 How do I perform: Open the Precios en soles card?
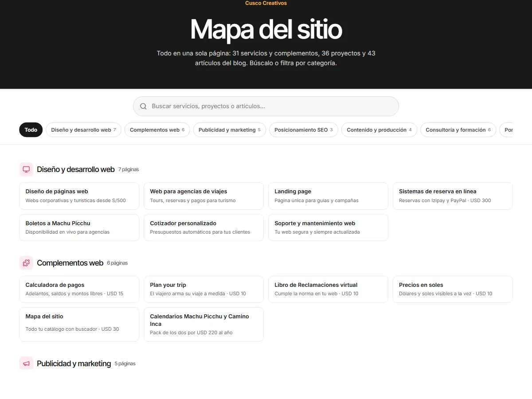pos(453,289)
